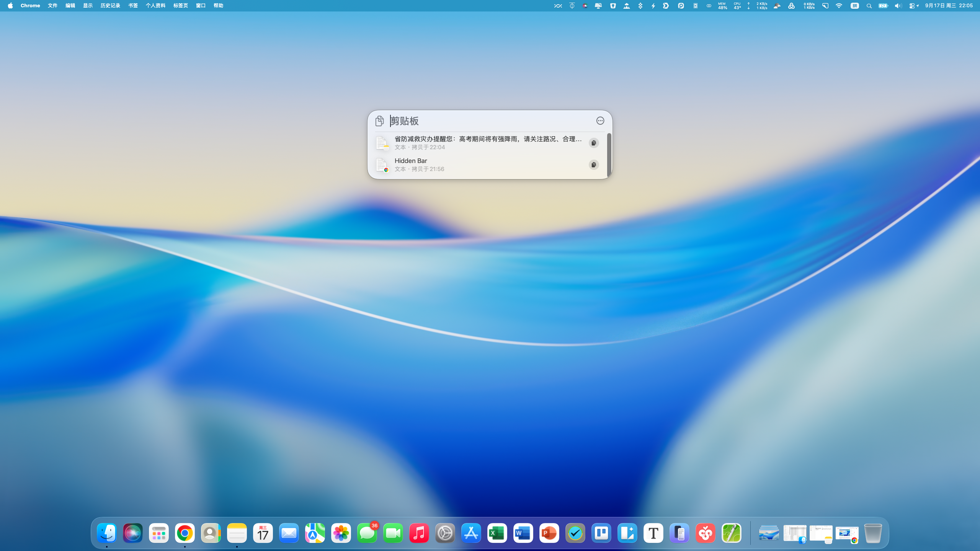Click the Wi-Fi status icon
The image size is (980, 551).
(839, 6)
